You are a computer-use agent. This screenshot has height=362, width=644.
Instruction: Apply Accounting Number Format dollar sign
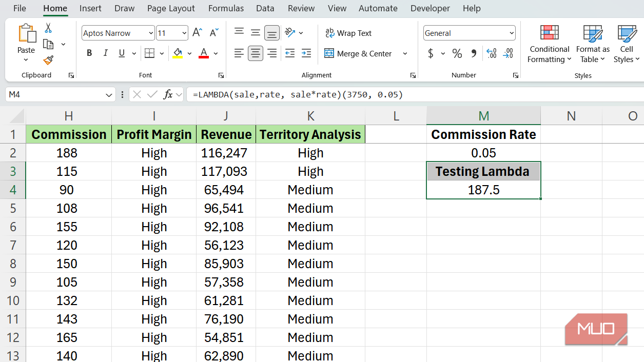click(431, 53)
